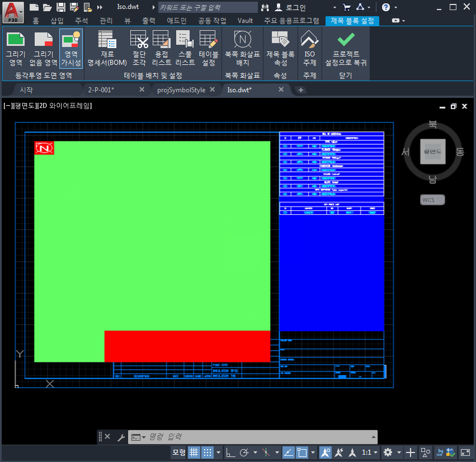Viewport: 476px width, 462px height.
Task: Open 테이블 설정 table settings
Action: 209,49
